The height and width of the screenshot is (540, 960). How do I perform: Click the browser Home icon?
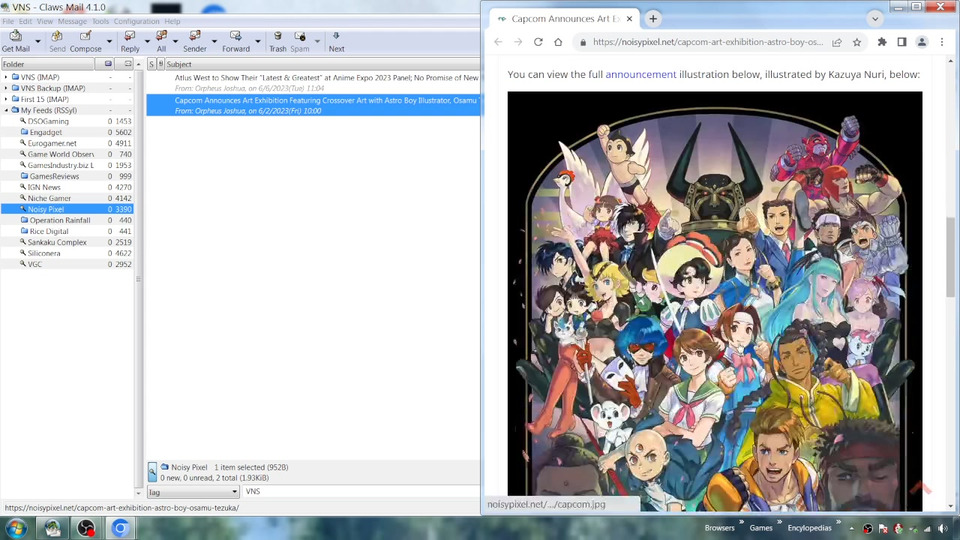(x=558, y=42)
